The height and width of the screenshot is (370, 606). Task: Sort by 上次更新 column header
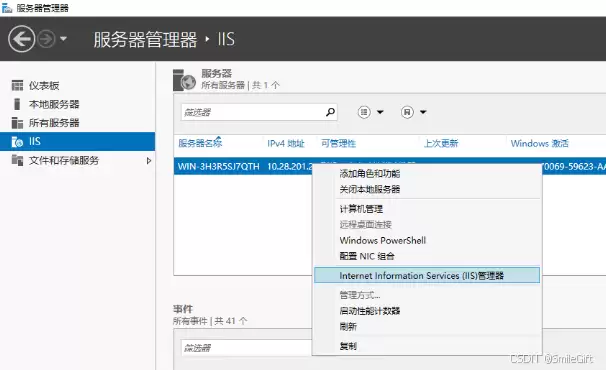click(x=441, y=143)
